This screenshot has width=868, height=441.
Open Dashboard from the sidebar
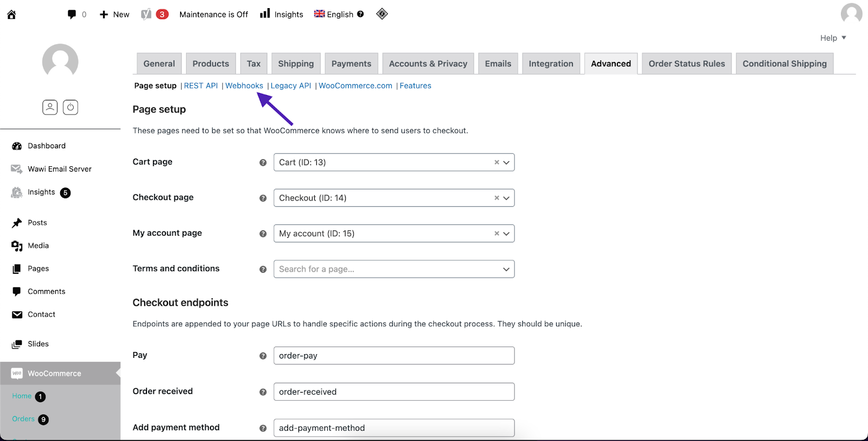[46, 146]
